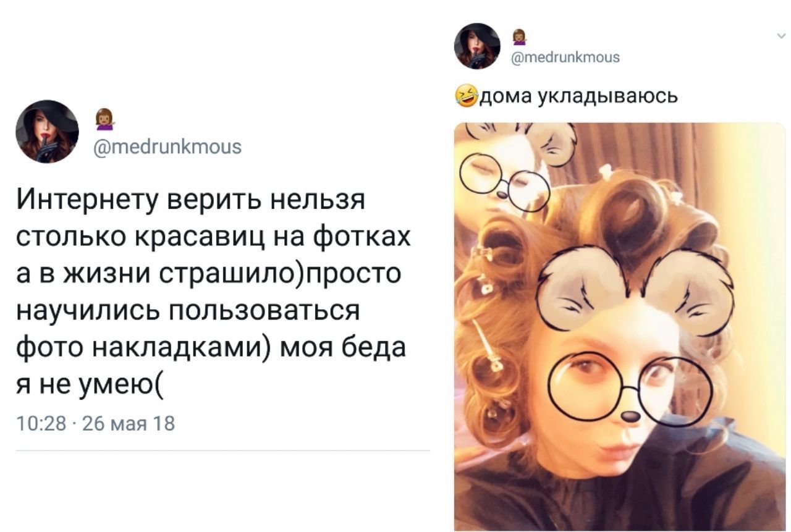
Task: Open @medrunkmous handle in the right tweet
Action: tap(565, 57)
